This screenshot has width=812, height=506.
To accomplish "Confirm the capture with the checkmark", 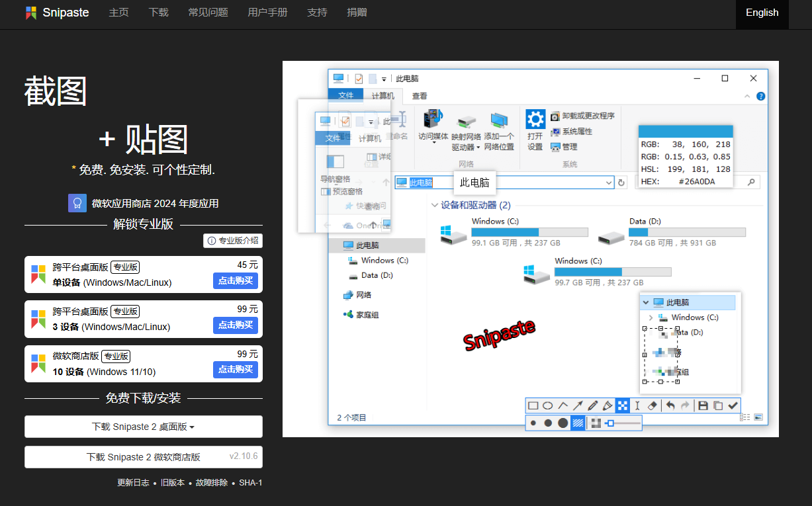I will pyautogui.click(x=733, y=405).
